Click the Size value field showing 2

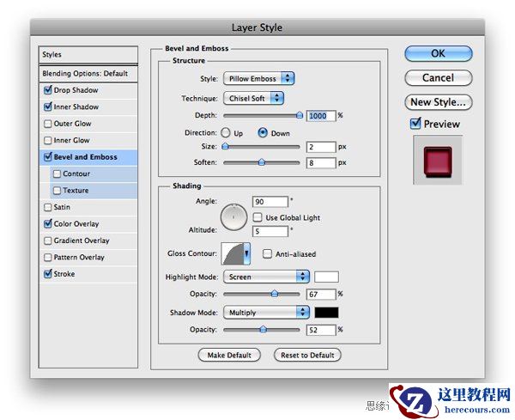coord(321,147)
